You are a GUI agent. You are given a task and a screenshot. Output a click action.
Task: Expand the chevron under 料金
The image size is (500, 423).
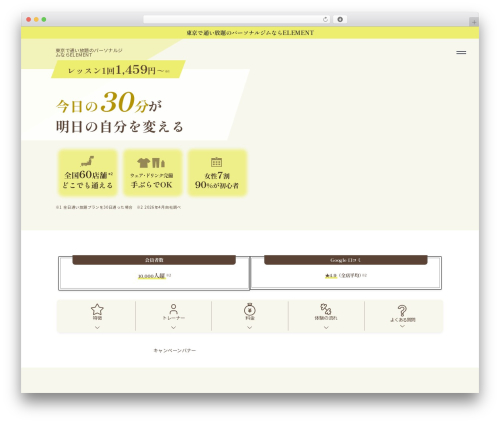click(250, 328)
